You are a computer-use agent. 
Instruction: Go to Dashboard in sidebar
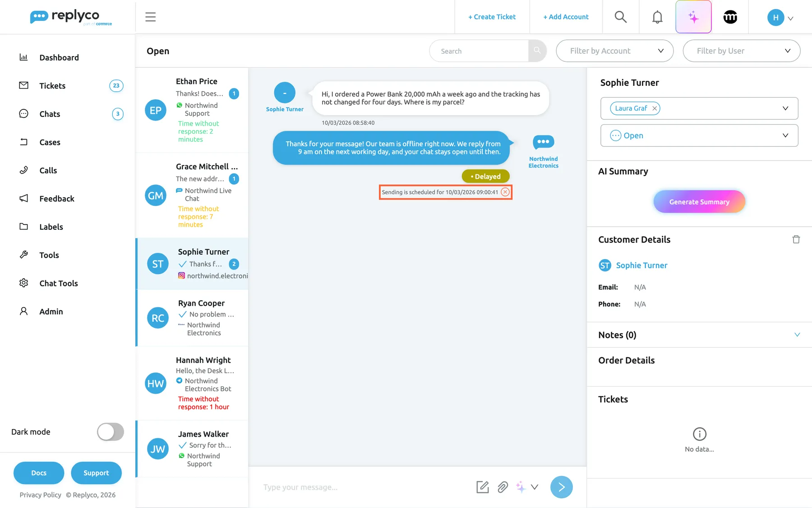coord(59,57)
